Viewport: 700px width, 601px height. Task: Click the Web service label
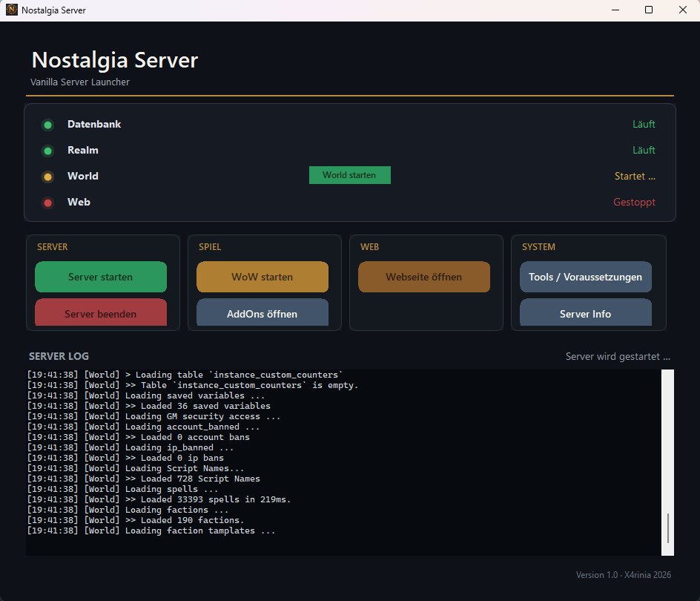click(x=79, y=202)
